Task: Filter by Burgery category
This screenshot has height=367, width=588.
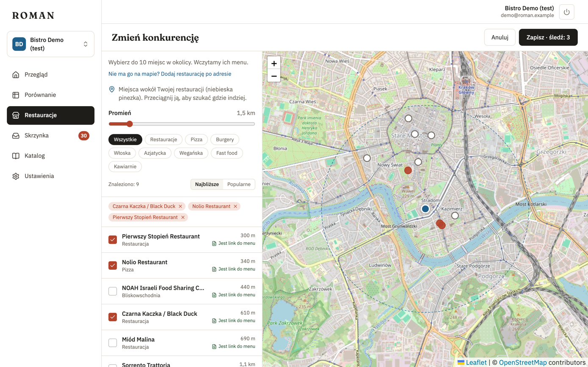Action: coord(225,140)
